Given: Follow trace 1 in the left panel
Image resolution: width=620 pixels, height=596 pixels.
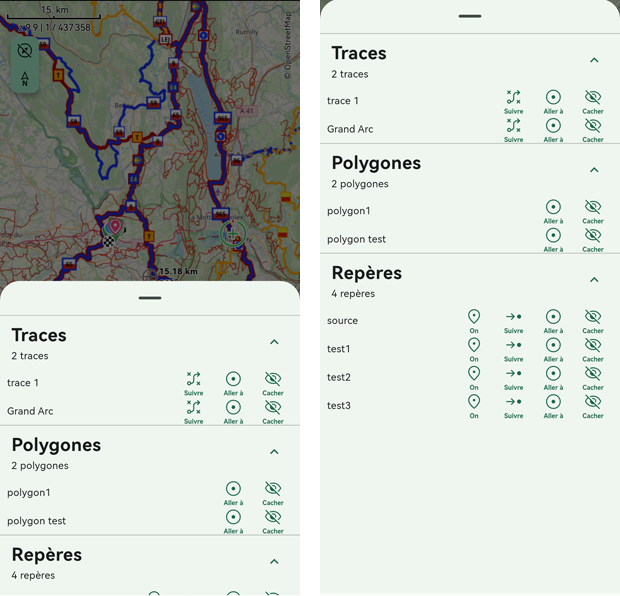Looking at the screenshot, I should point(193,383).
